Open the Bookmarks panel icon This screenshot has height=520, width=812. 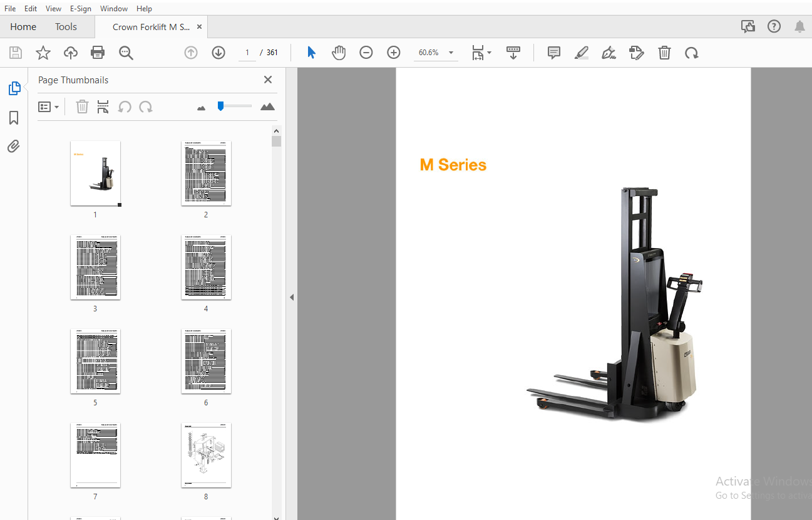click(x=14, y=118)
